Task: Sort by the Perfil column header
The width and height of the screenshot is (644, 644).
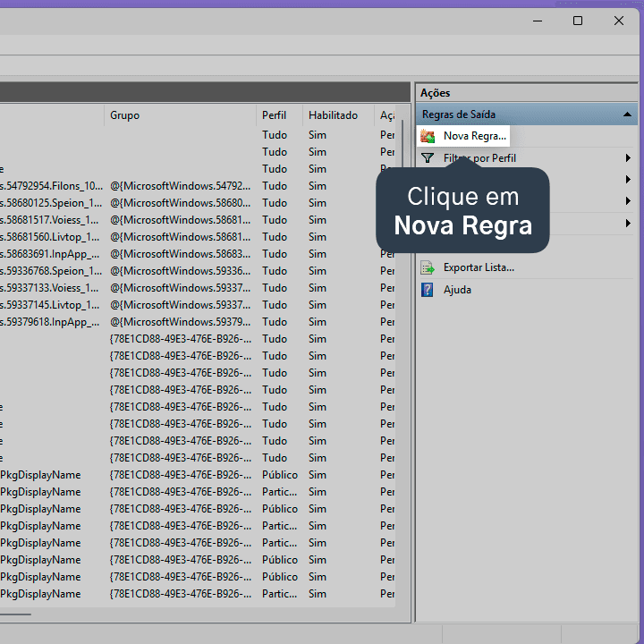Action: [x=274, y=115]
